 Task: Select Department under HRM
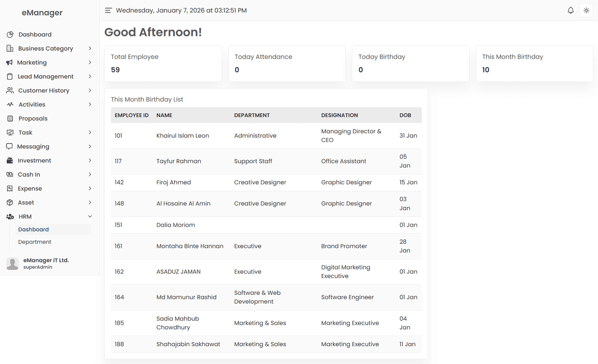click(x=35, y=242)
